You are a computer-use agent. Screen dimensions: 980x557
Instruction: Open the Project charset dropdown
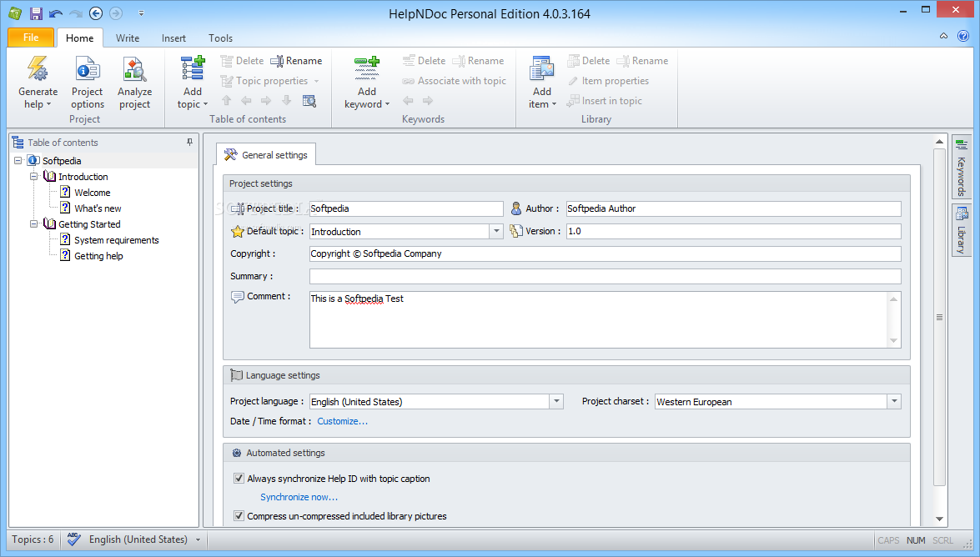(x=894, y=401)
